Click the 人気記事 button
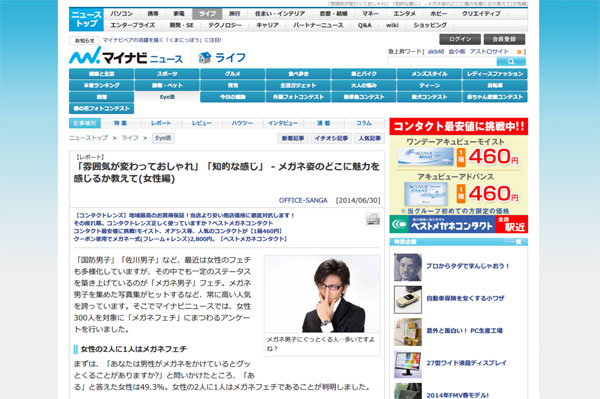 (x=370, y=138)
